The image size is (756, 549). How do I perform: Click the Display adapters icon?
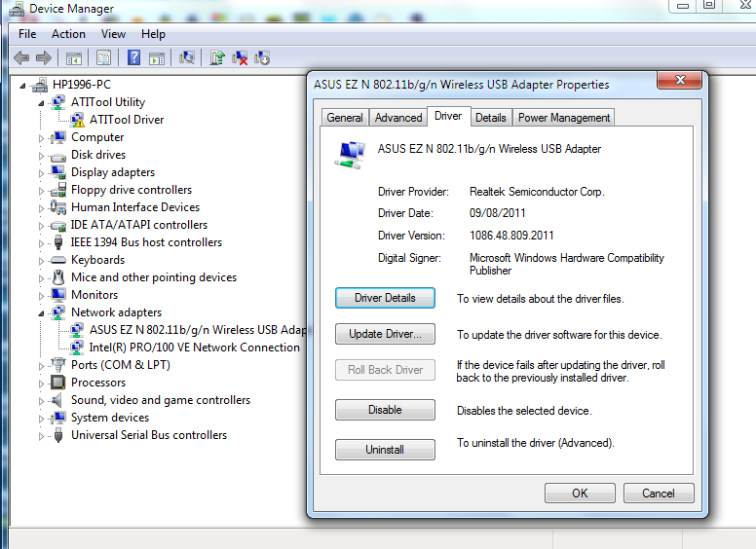pyautogui.click(x=58, y=172)
